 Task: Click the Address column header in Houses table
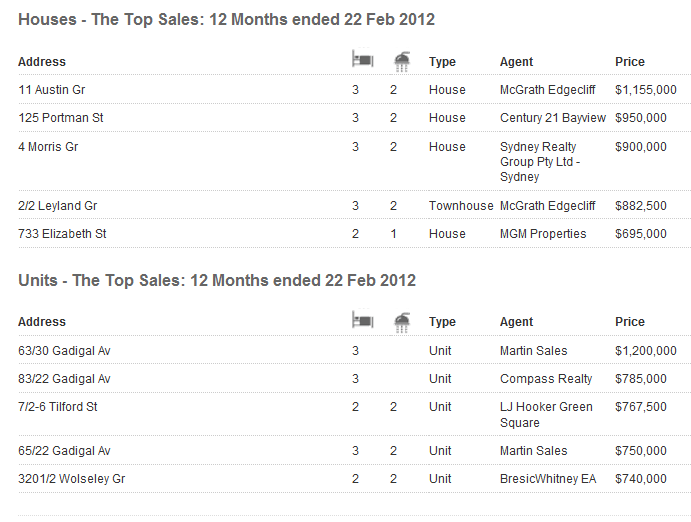[x=42, y=62]
